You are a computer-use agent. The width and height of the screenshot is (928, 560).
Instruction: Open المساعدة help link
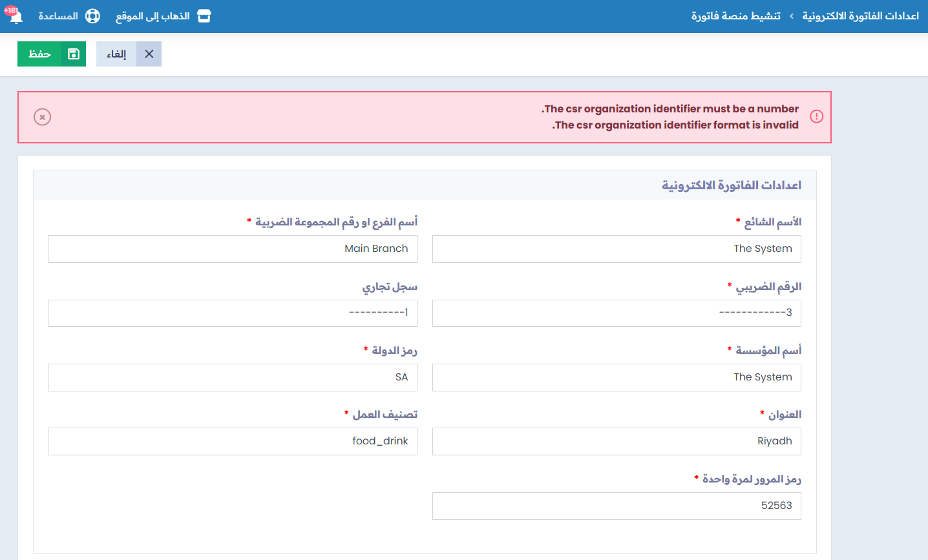pos(58,16)
